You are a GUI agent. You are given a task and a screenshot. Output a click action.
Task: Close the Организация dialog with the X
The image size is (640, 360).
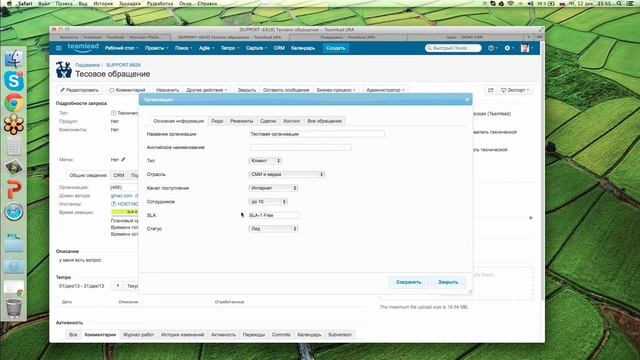point(467,100)
